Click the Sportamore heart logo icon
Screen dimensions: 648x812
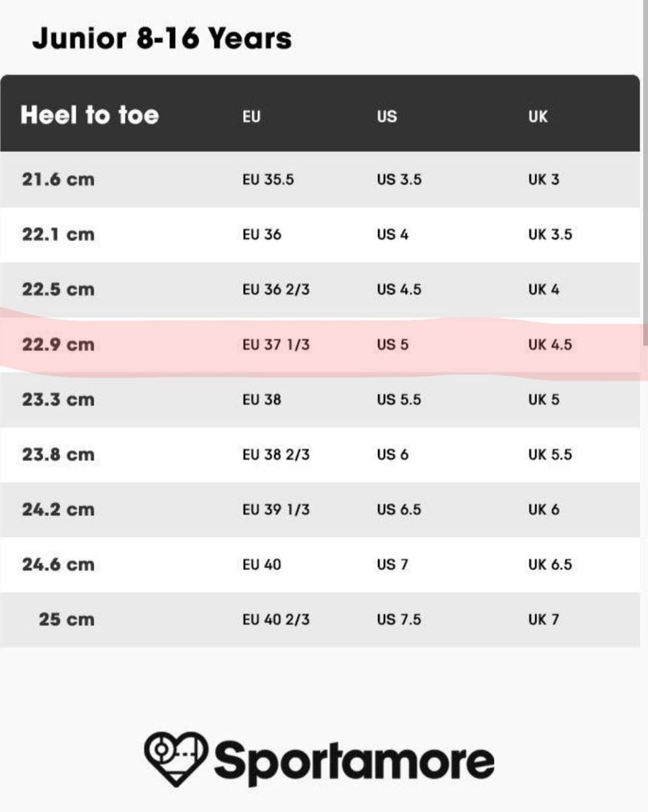tap(176, 759)
